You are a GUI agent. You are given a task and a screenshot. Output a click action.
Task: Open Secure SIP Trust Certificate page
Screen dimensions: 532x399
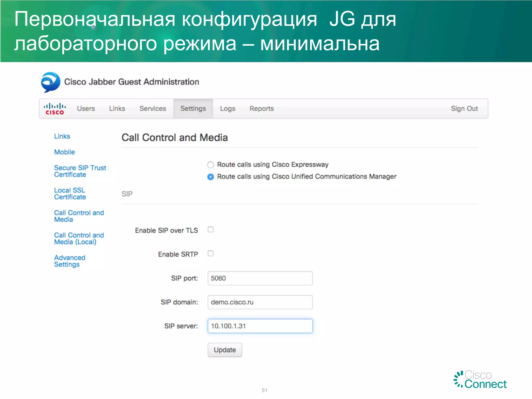(x=80, y=171)
